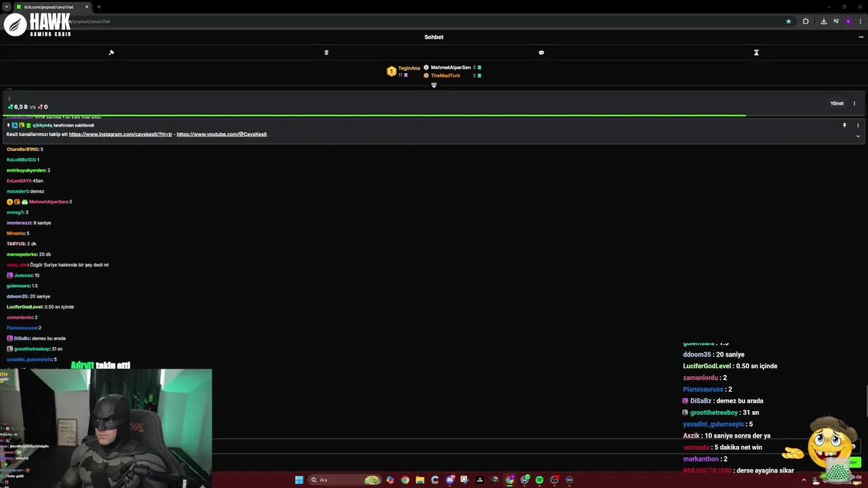Open Discord from the taskbar

coord(450,480)
